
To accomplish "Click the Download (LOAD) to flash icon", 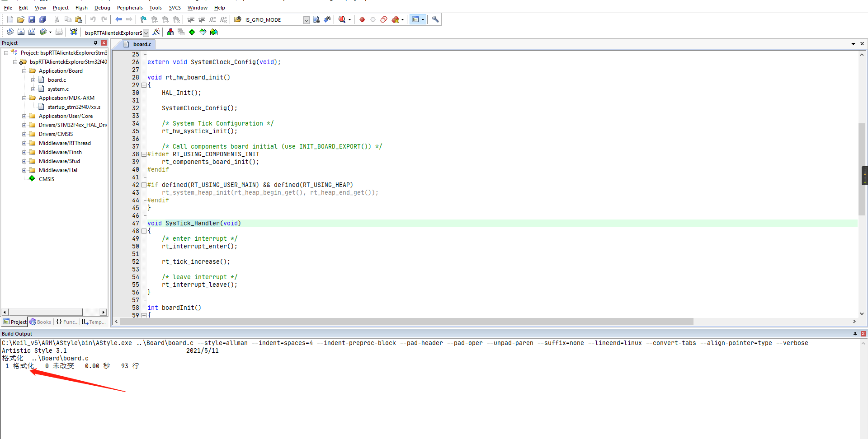I will coord(74,32).
